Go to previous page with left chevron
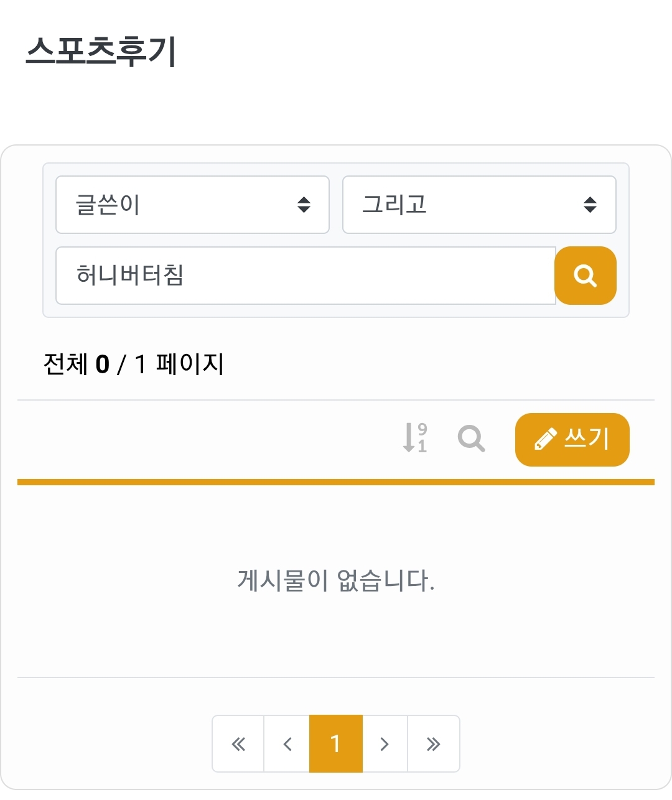 pyautogui.click(x=287, y=744)
